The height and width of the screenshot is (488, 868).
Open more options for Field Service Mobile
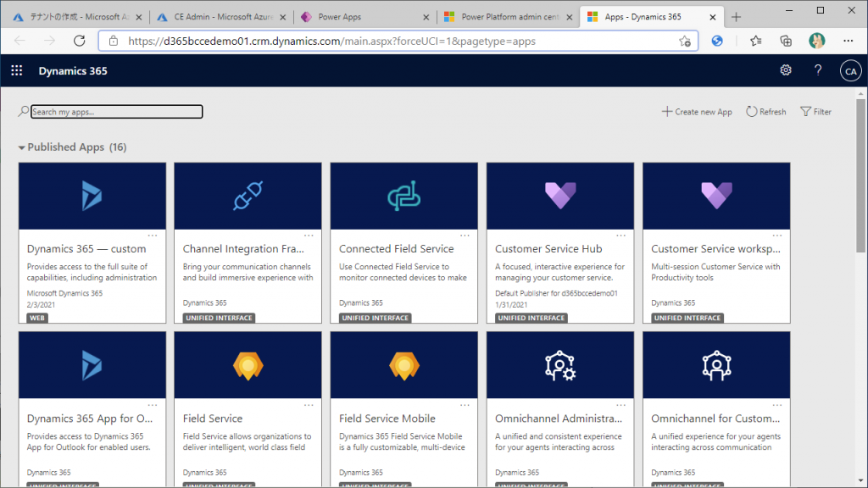point(465,406)
